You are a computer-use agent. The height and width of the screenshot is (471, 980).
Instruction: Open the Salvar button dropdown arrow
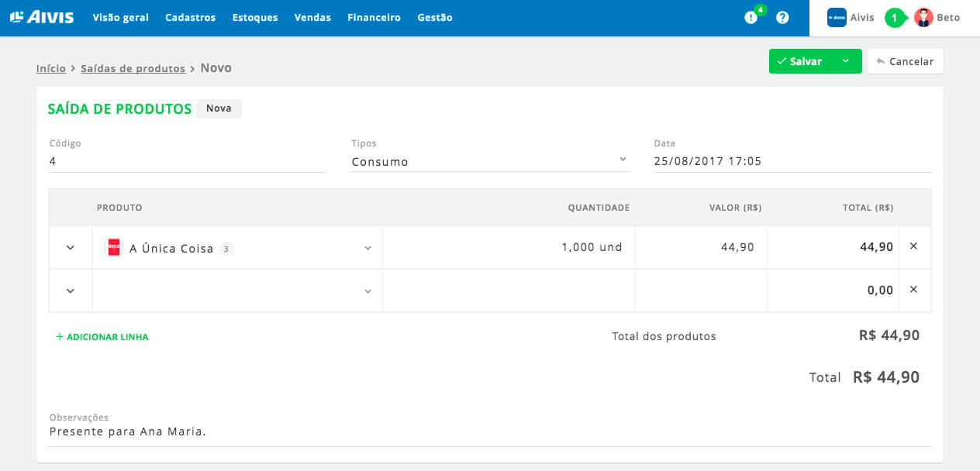846,61
